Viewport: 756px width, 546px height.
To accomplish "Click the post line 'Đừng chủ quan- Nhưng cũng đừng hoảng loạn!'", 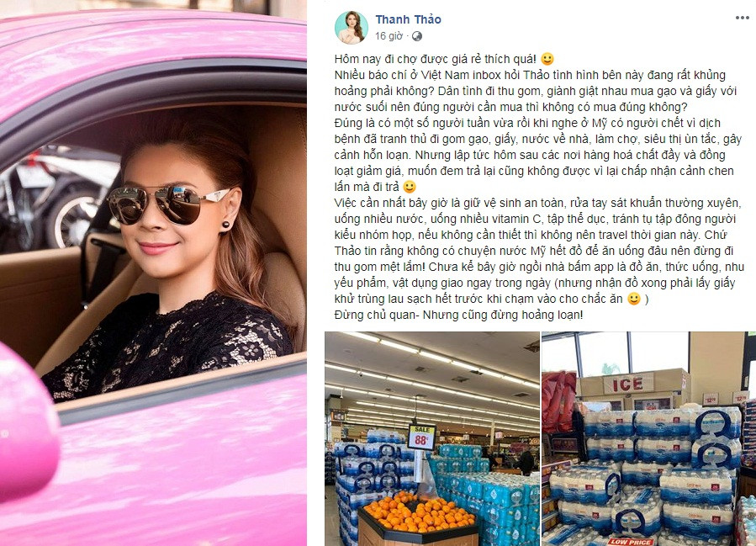I will coord(458,315).
